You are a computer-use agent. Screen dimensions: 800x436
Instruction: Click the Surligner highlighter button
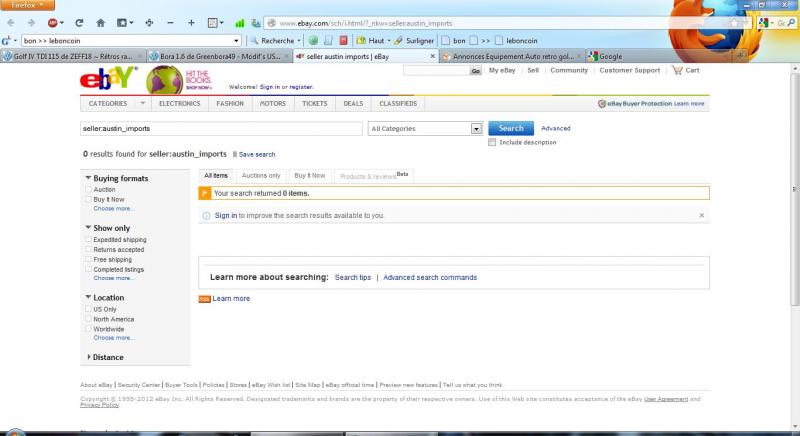pos(414,41)
